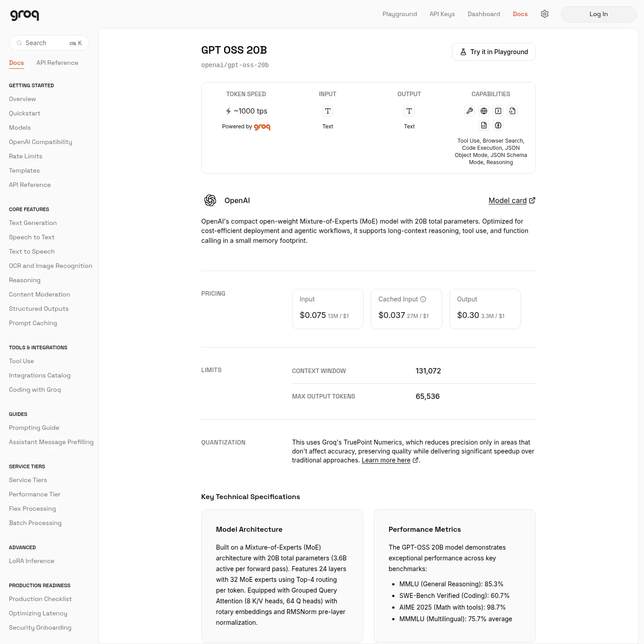Click the Groq logo in the header
This screenshot has width=644, height=644.
tap(25, 15)
